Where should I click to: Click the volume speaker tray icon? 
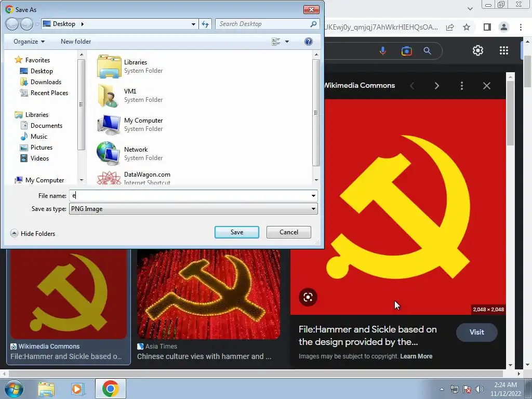tap(480, 389)
